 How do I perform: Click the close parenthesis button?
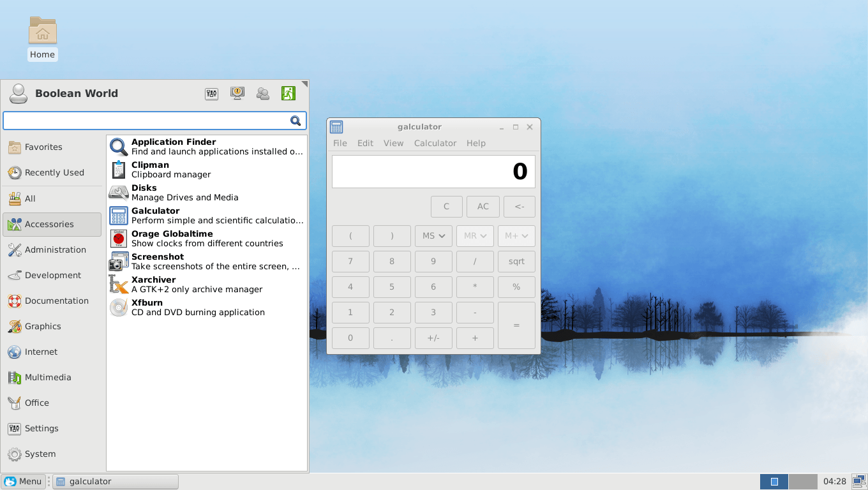pyautogui.click(x=392, y=236)
